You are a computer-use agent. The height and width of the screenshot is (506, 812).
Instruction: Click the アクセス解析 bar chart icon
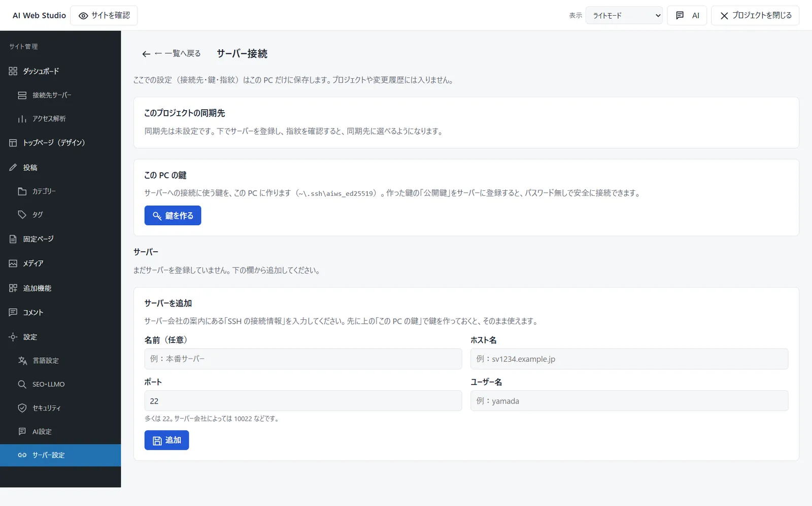[x=22, y=119]
